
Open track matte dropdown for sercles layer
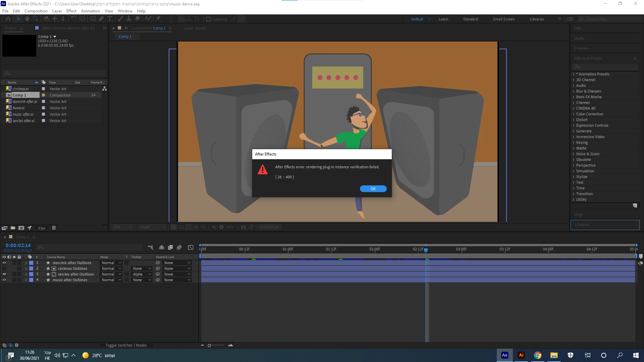click(x=142, y=274)
